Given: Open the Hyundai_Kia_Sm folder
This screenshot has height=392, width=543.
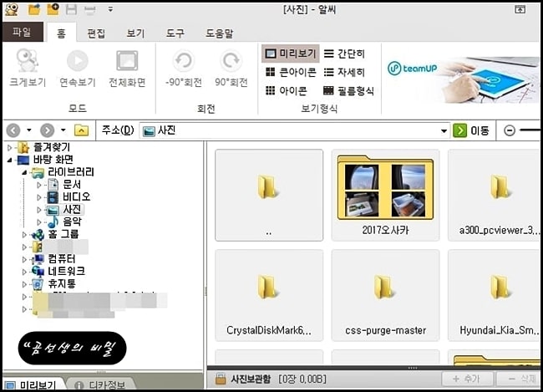Looking at the screenshot, I should point(495,295).
